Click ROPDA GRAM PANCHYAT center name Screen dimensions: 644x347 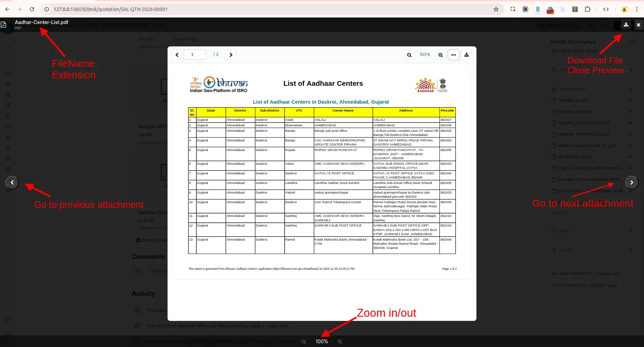click(x=336, y=150)
